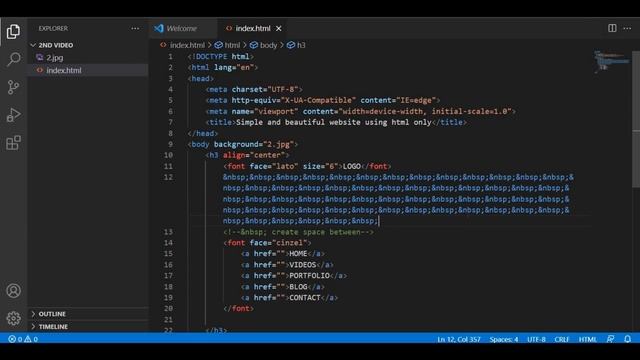Change the UTF-8 encoding status item
Screen dimensions: 640x360
tap(536, 339)
